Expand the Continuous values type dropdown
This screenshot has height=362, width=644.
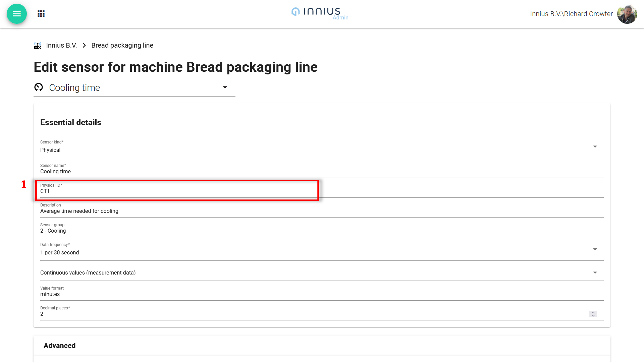[x=595, y=273]
